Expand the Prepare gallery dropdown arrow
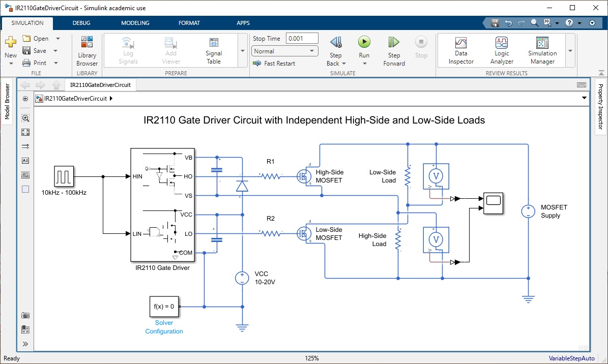This screenshot has height=364, width=608. point(242,51)
